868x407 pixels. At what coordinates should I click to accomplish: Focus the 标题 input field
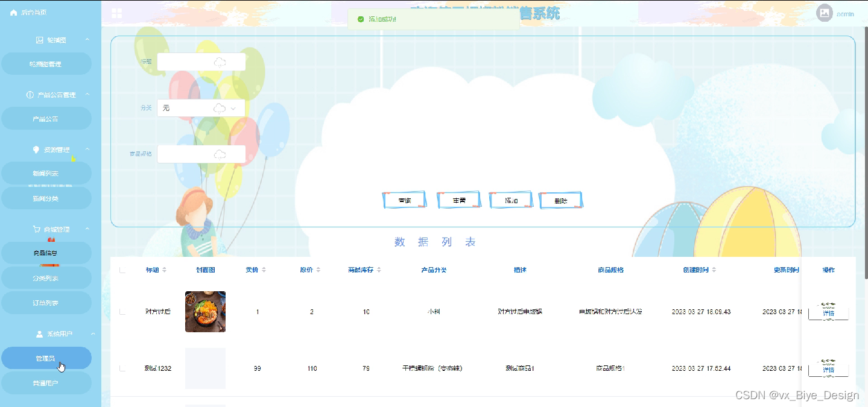[201, 62]
